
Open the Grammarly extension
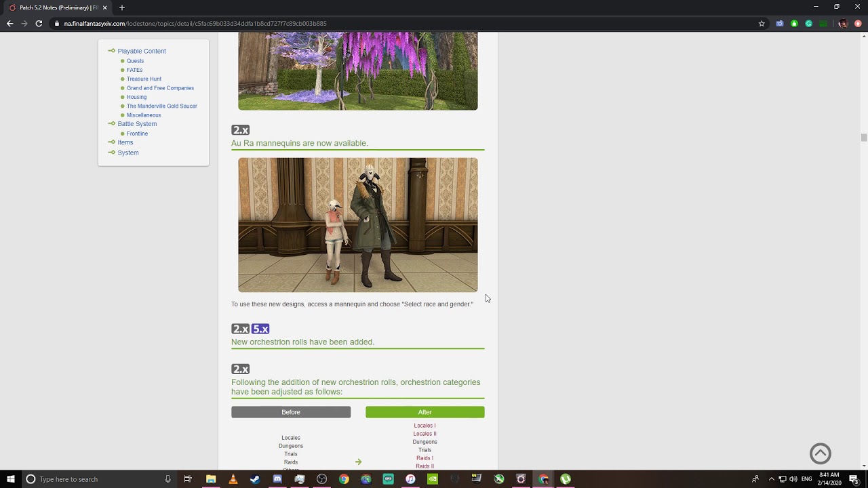click(808, 24)
